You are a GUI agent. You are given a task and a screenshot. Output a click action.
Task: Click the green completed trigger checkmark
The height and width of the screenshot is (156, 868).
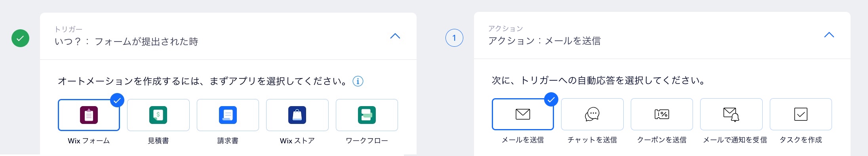coord(20,38)
